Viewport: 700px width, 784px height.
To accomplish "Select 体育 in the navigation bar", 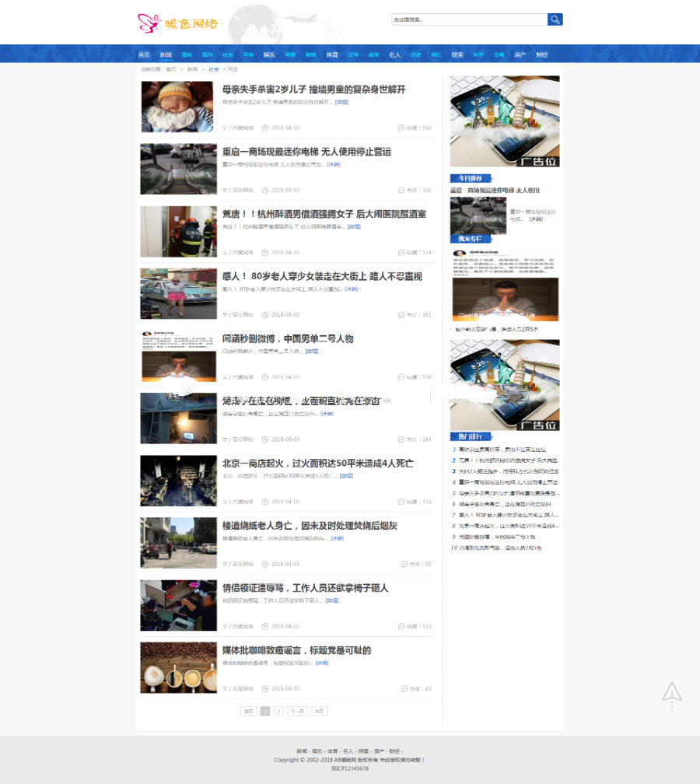I will [x=332, y=55].
